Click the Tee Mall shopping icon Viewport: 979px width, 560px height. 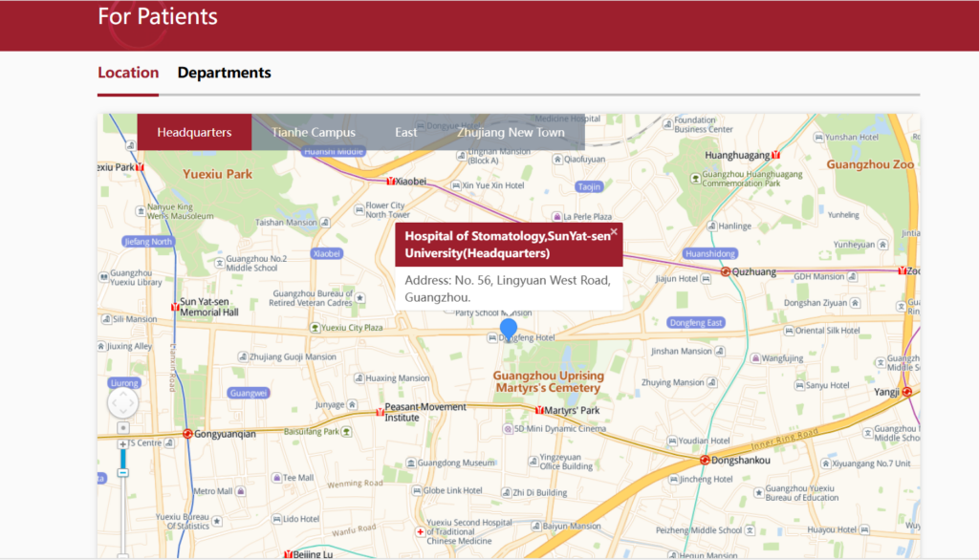pos(276,478)
